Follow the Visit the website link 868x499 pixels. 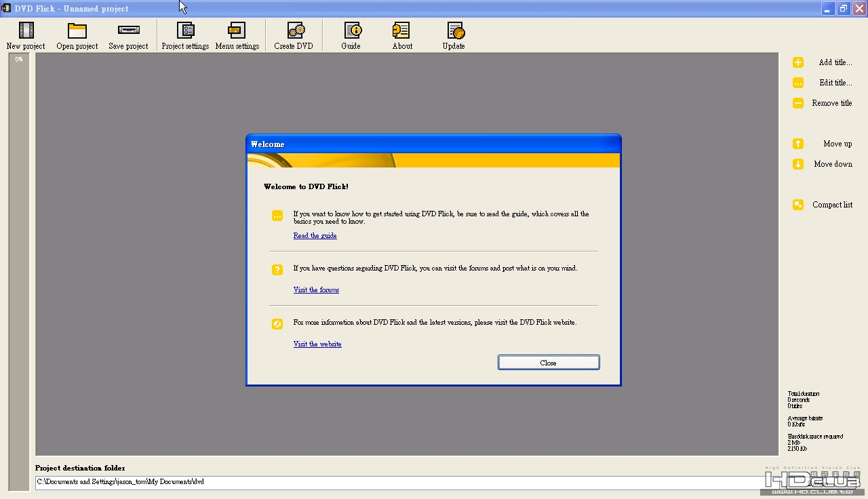pos(317,344)
